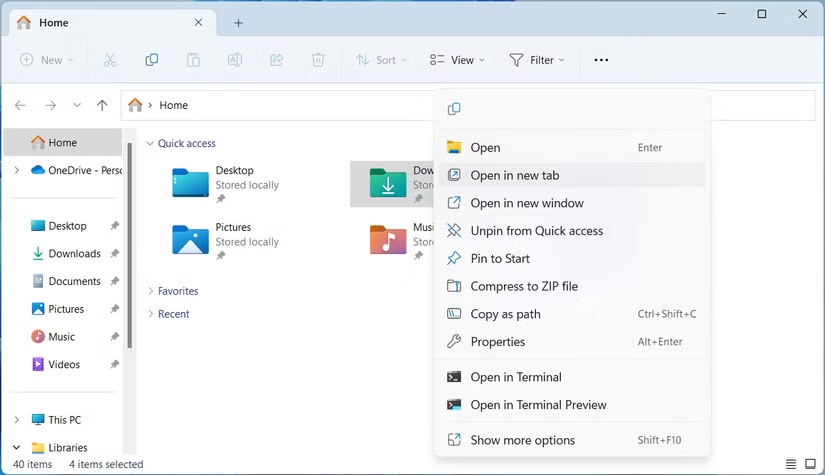
Task: Expand the Favorites section
Action: (151, 291)
